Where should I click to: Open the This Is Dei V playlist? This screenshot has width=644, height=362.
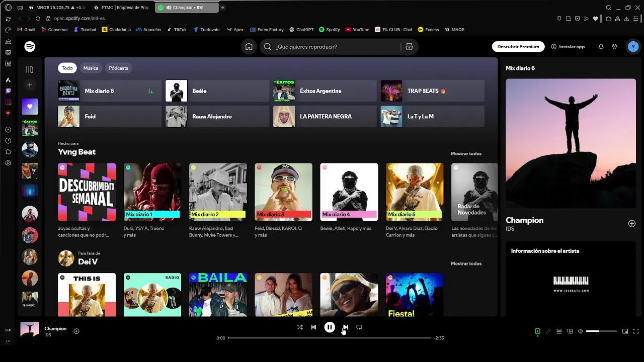coord(87,295)
